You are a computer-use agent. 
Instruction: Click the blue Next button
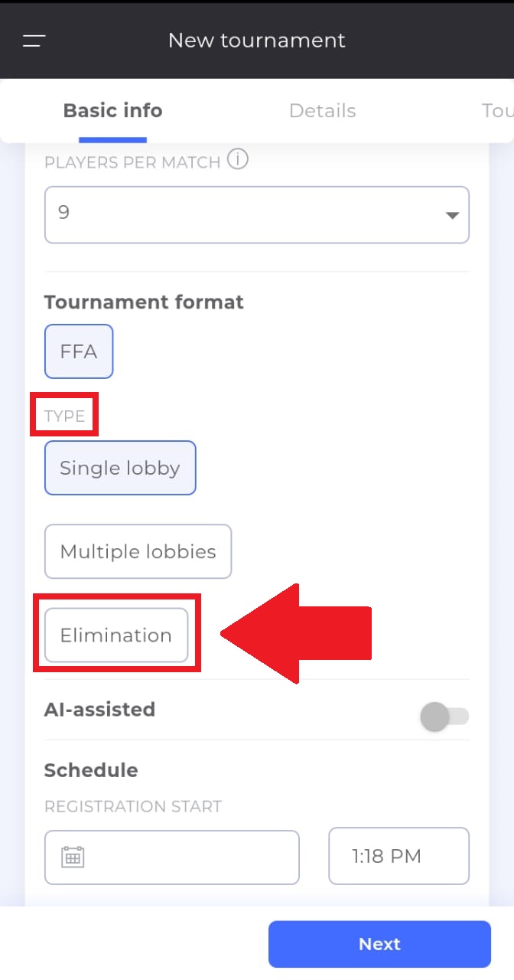point(379,944)
